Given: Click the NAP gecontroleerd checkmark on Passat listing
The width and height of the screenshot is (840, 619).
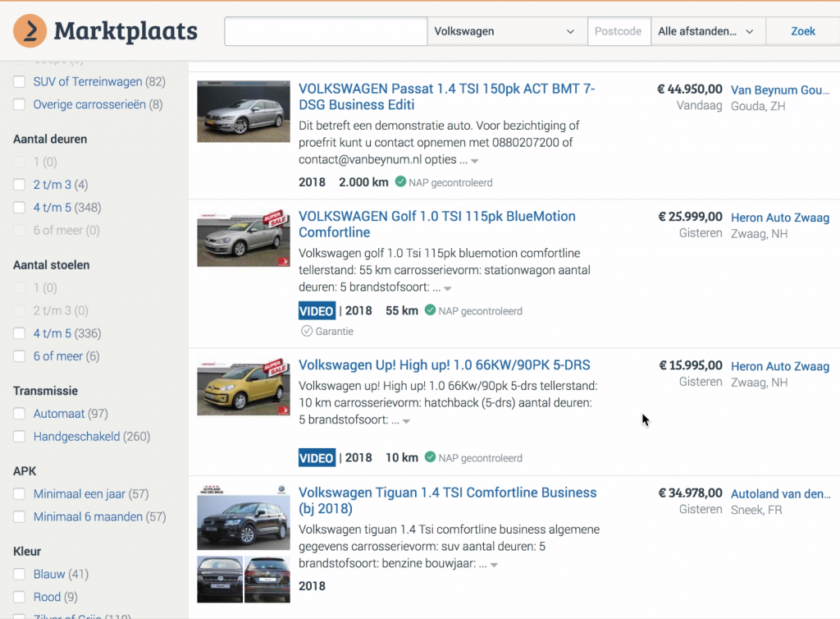Looking at the screenshot, I should pyautogui.click(x=400, y=182).
